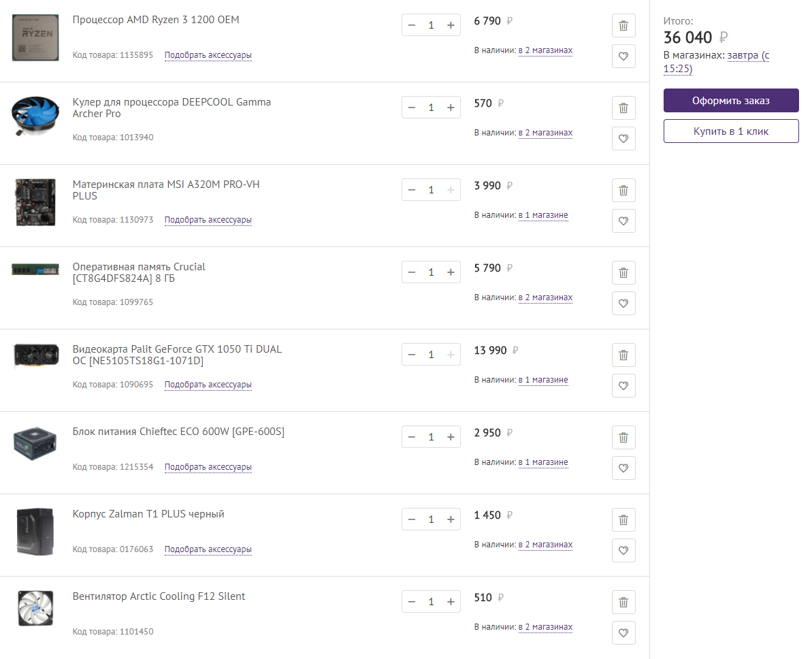This screenshot has width=812, height=659.
Task: Click quantity field of Chieftec power supply
Action: (x=431, y=437)
